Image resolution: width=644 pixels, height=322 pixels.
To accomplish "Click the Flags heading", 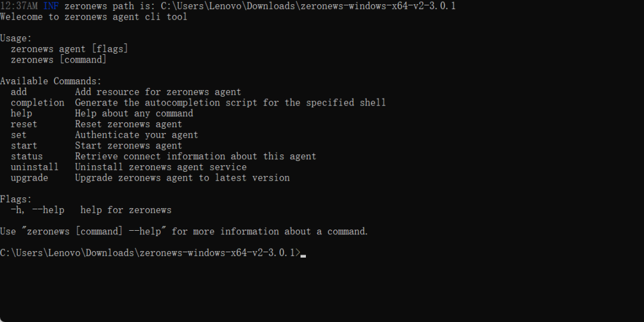I will [16, 199].
